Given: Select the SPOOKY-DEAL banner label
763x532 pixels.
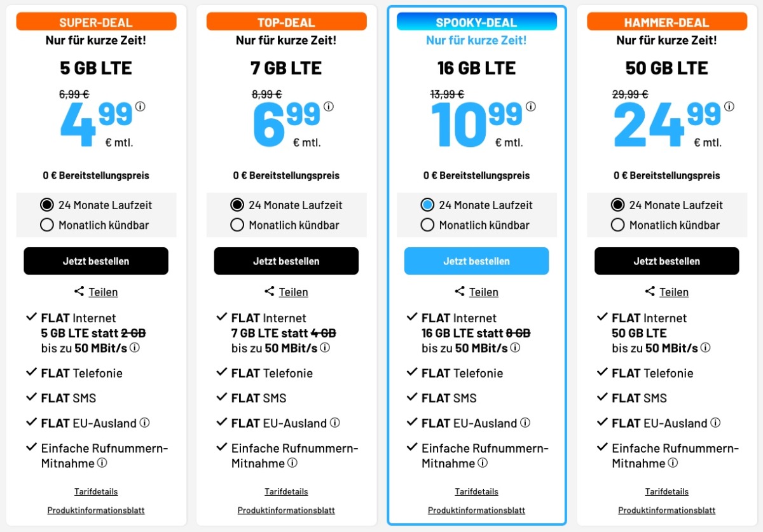Looking at the screenshot, I should 476,21.
